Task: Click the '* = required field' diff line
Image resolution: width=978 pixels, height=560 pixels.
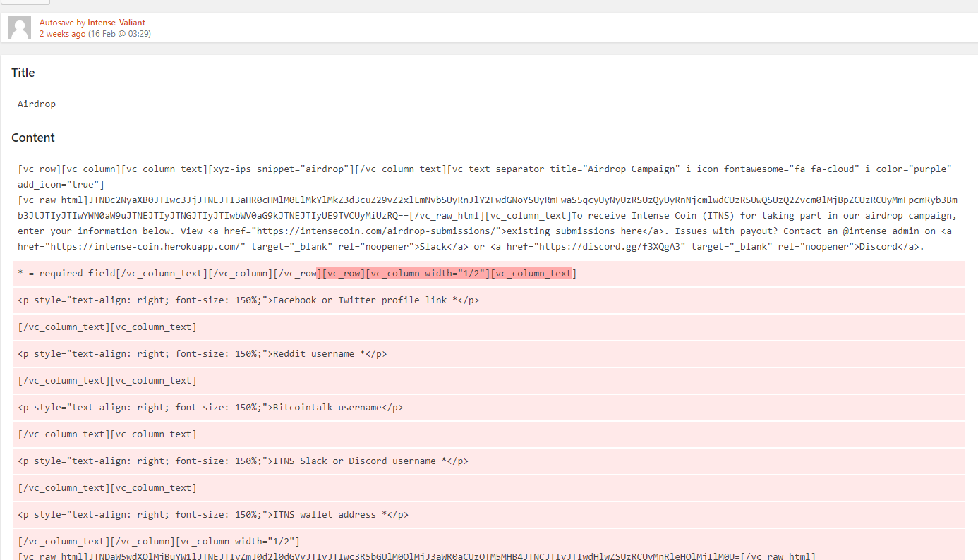Action: coord(488,274)
